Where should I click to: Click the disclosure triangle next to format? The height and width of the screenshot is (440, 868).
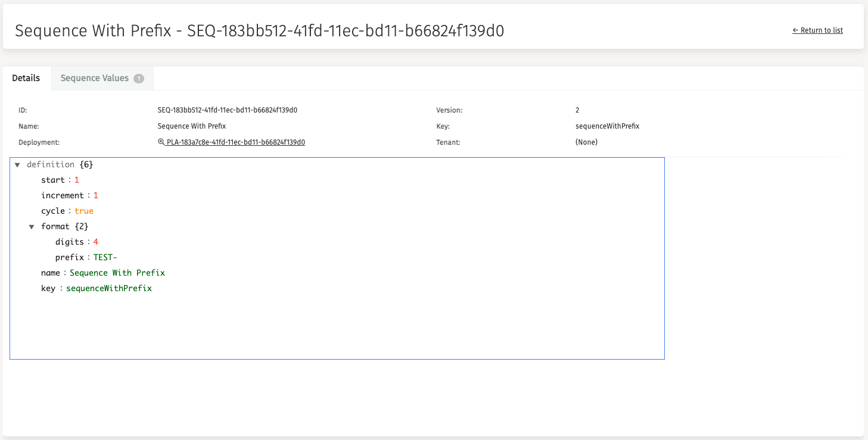[x=32, y=226]
